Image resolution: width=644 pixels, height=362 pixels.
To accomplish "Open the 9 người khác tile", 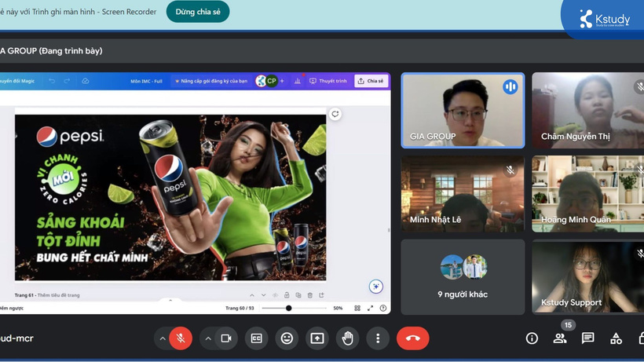I will click(x=463, y=277).
